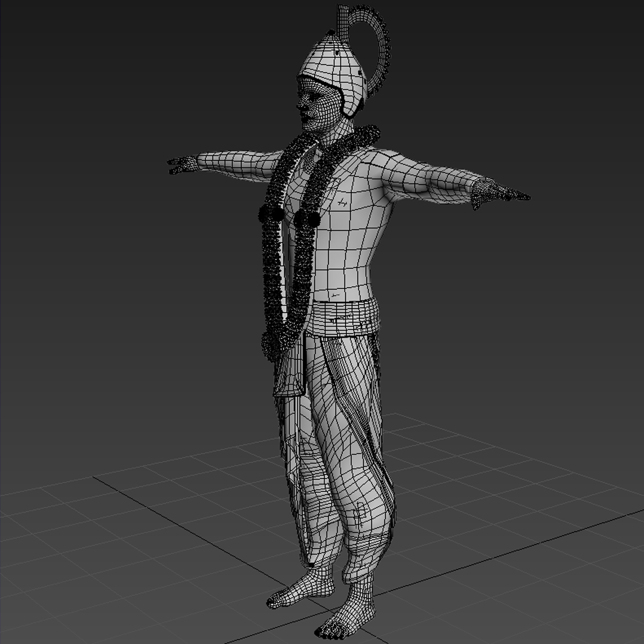
Task: Select the outstretched hand with dark pointed fingertips
Action: (498, 193)
